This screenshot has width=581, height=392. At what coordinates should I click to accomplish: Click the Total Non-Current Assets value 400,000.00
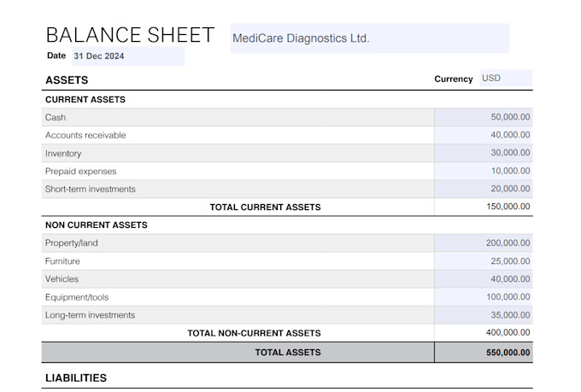click(x=508, y=333)
